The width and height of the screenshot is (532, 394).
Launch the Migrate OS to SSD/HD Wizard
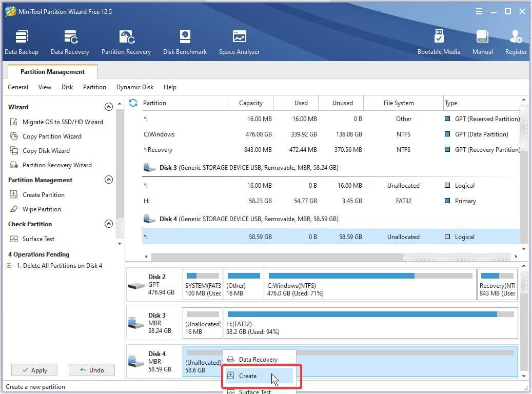(x=63, y=122)
